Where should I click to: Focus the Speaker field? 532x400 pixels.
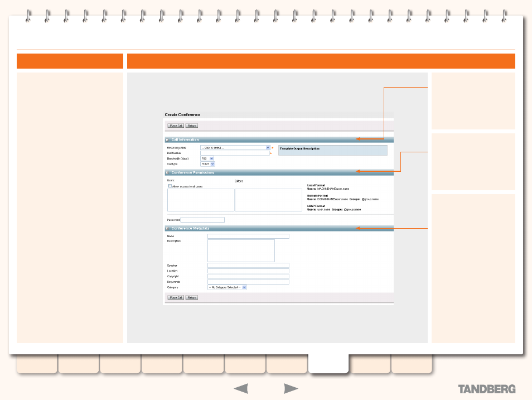coord(248,266)
